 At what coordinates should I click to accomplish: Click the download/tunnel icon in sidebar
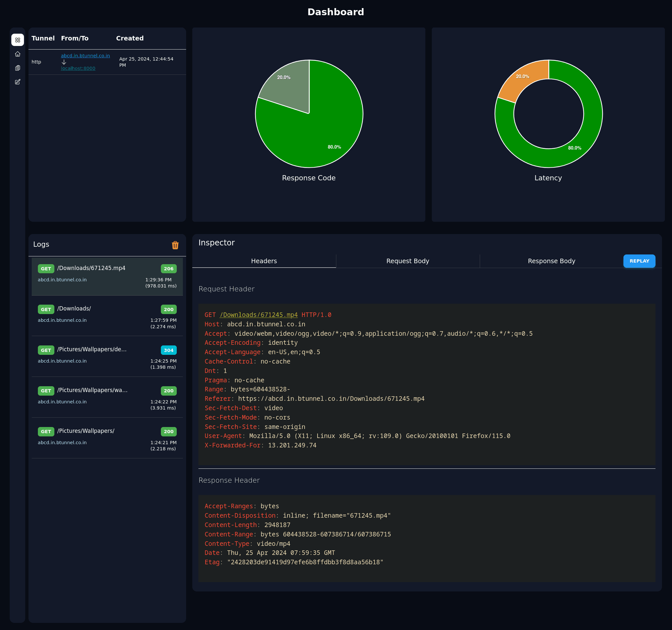(x=18, y=68)
